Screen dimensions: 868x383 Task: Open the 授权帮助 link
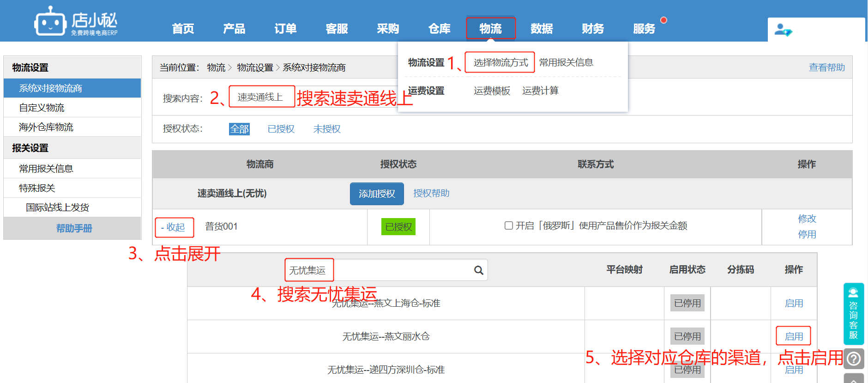(x=431, y=193)
